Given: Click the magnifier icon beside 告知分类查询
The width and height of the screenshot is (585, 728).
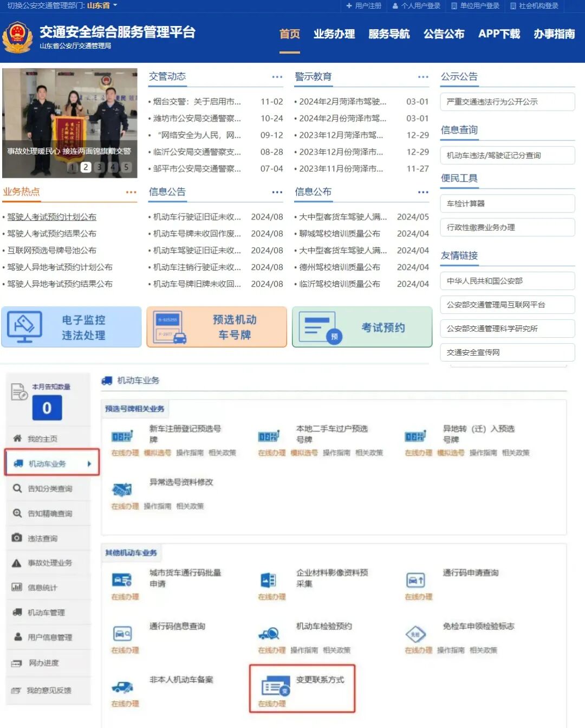Looking at the screenshot, I should [17, 488].
